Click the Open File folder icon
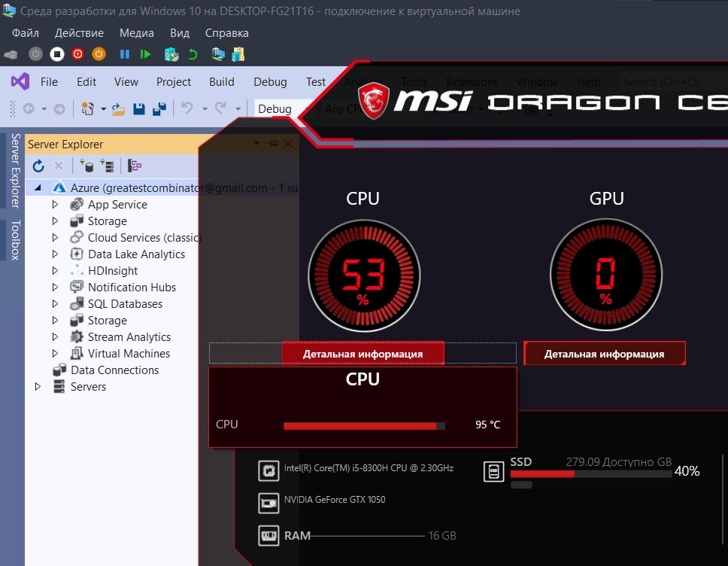728x566 pixels. click(x=118, y=109)
